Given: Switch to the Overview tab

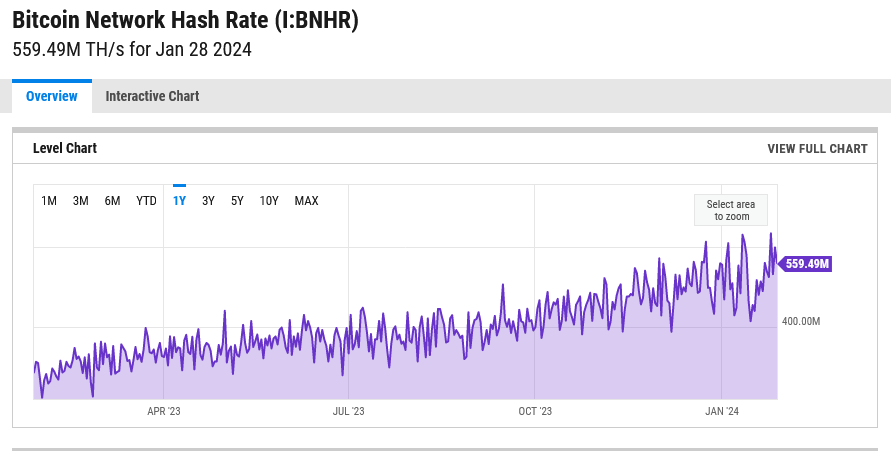Looking at the screenshot, I should pyautogui.click(x=52, y=97).
